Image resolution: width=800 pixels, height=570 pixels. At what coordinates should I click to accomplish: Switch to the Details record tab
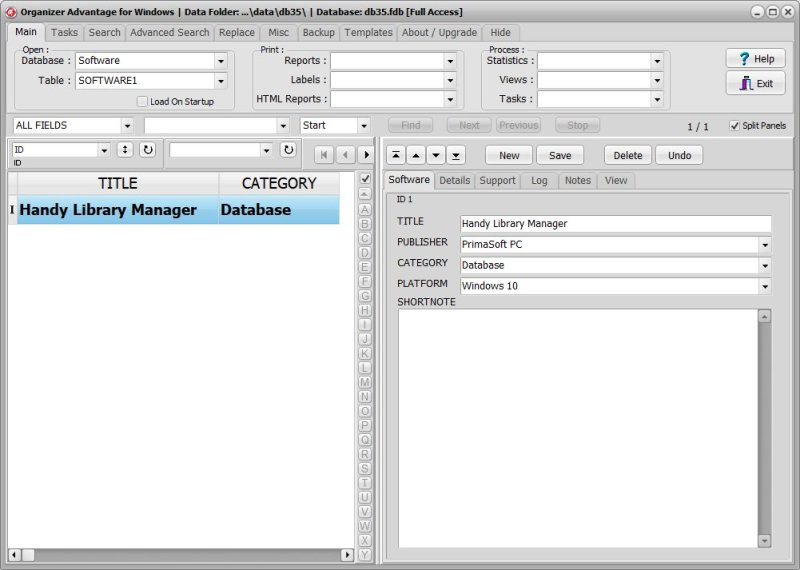(455, 181)
